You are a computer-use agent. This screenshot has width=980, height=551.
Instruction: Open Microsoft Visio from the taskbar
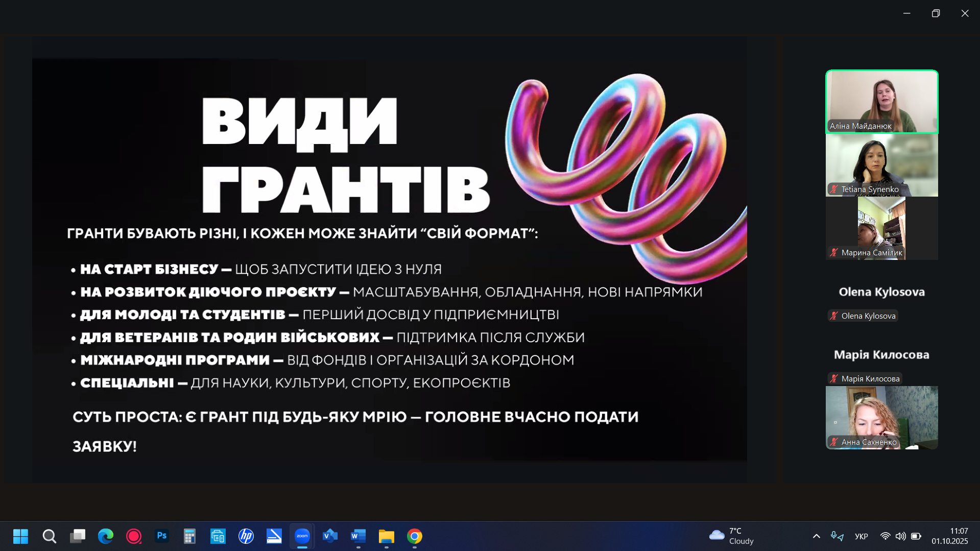pyautogui.click(x=330, y=536)
